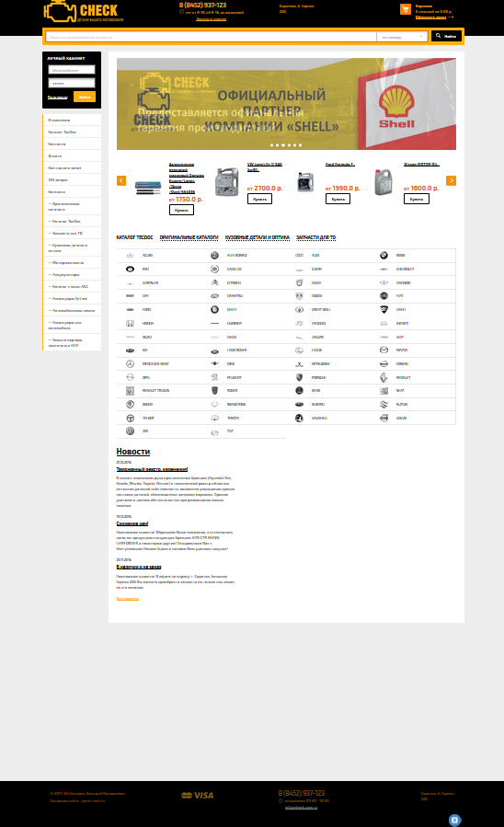
Task: Click the orange Войти login button
Action: click(85, 97)
